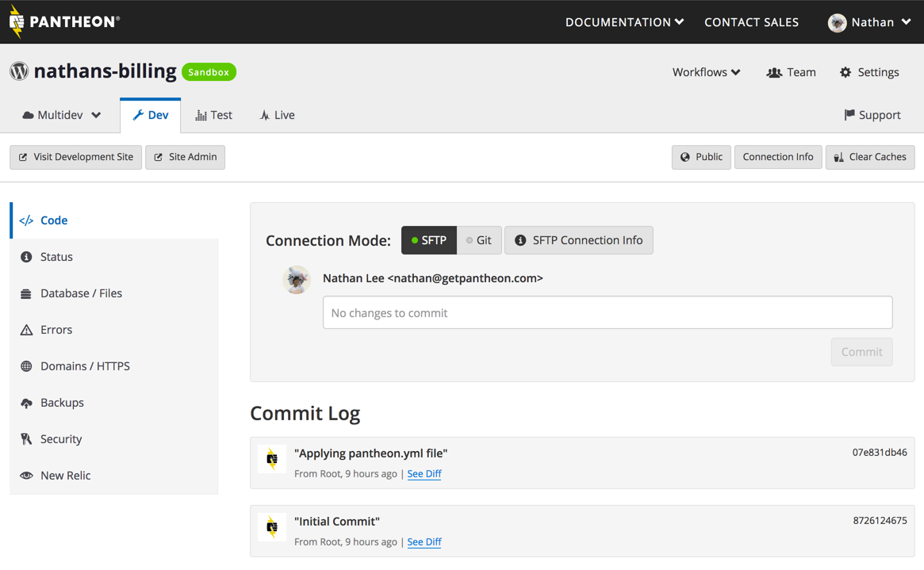Click SFTP Connection Info button
The image size is (924, 570).
point(579,240)
